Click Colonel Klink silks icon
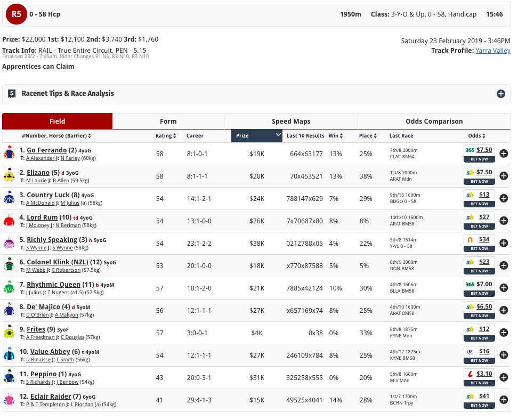Image resolution: width=518 pixels, height=420 pixels. coord(9,265)
